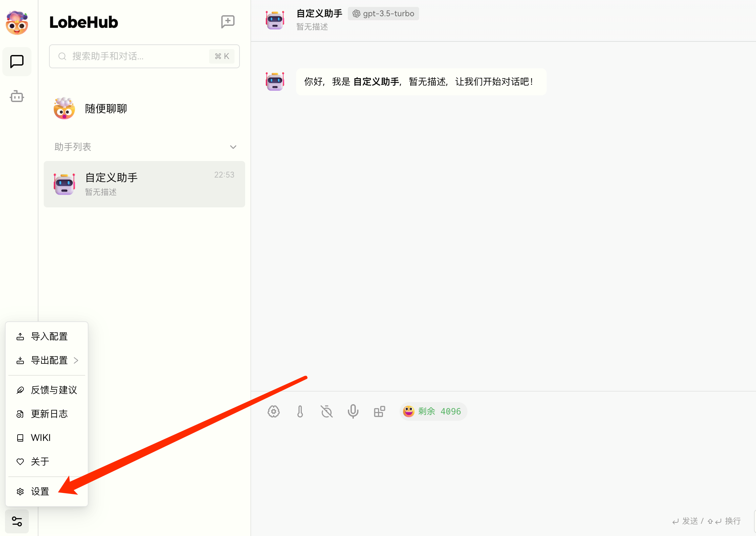Open the plugins panel icon in chat toolbar

click(379, 411)
